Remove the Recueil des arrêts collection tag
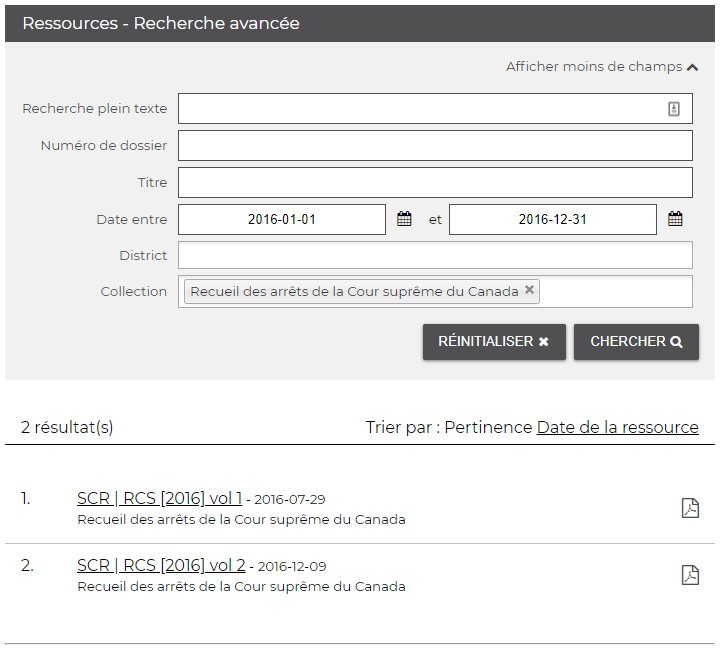722x655 pixels. click(530, 291)
